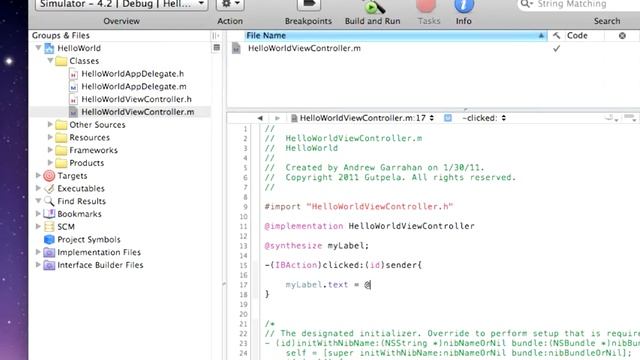This screenshot has width=640, height=360.
Task: Select HelloWorldAppDelegate.h in the file tree
Action: coord(133,74)
